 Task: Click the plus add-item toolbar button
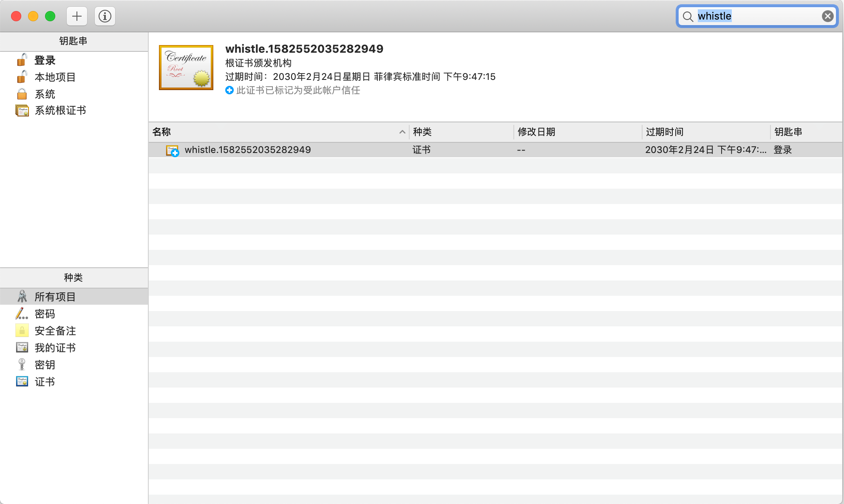click(77, 17)
